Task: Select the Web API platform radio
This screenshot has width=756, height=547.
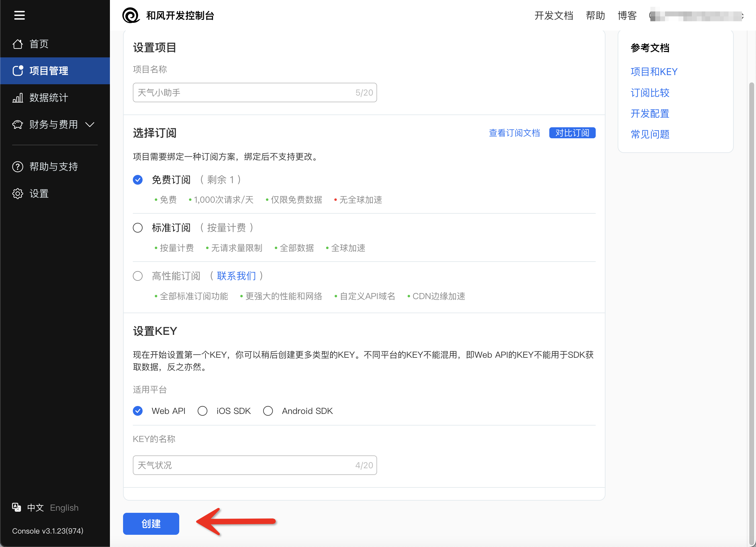Action: 138,411
